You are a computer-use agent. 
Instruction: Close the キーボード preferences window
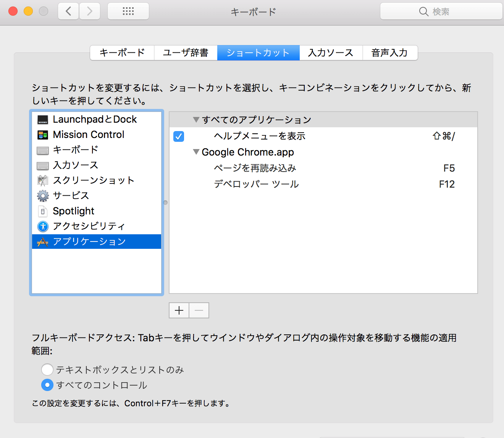click(13, 11)
